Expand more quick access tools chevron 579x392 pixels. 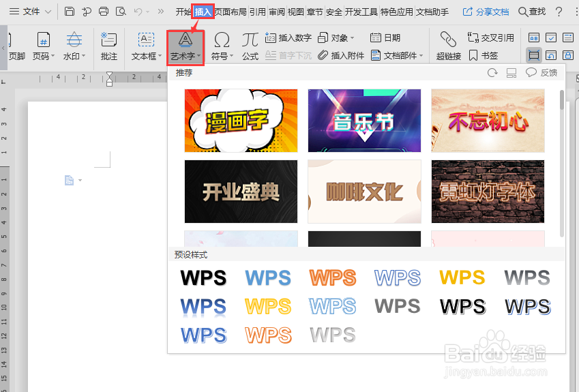[161, 12]
